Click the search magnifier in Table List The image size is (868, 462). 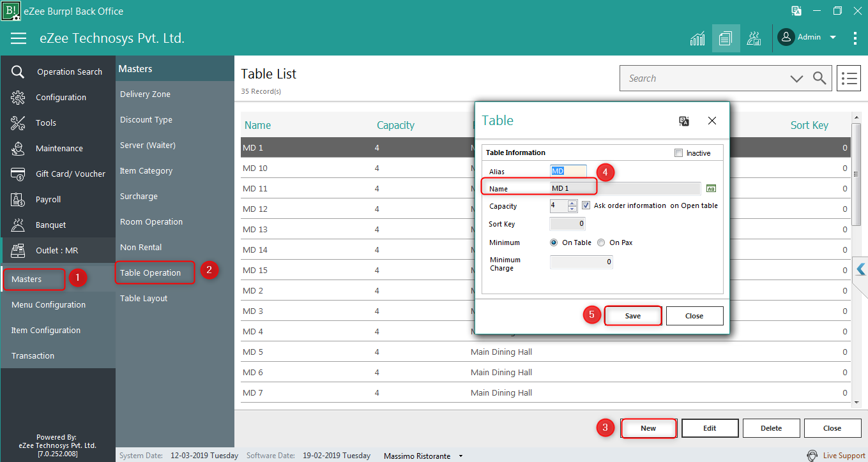(819, 78)
